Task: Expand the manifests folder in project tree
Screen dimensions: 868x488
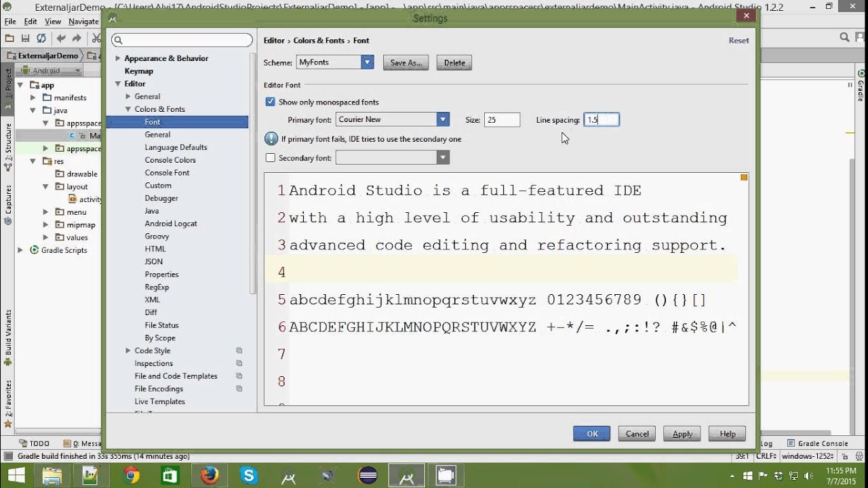Action: click(x=33, y=98)
